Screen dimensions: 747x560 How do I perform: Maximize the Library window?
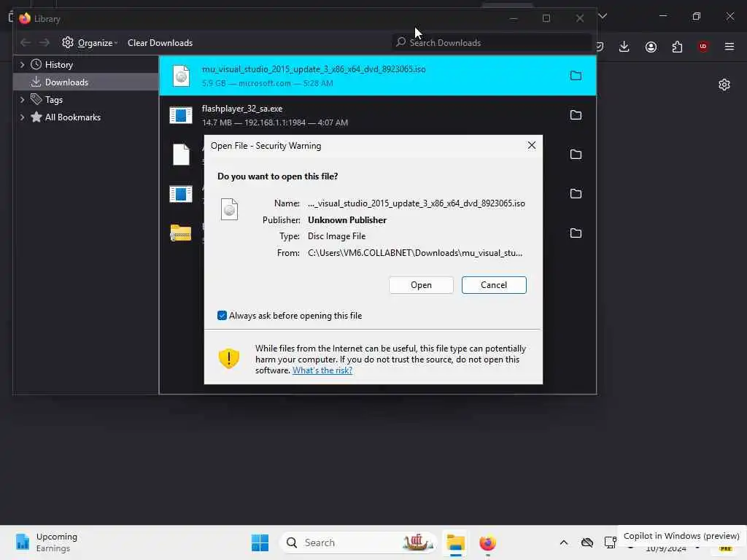pos(546,18)
